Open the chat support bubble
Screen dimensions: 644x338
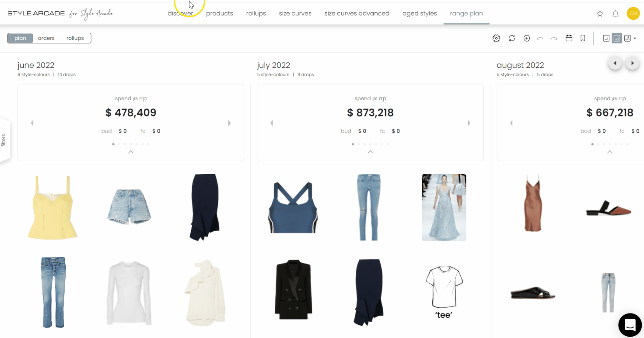point(630,325)
